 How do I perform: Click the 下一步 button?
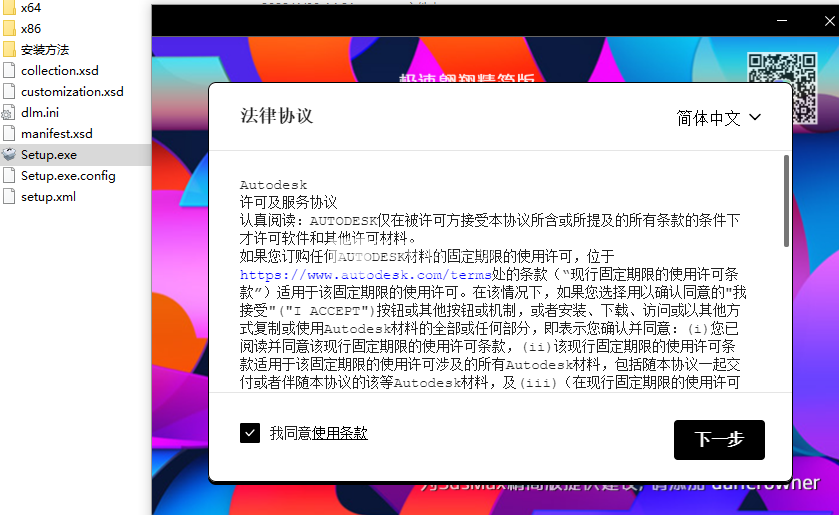point(719,440)
